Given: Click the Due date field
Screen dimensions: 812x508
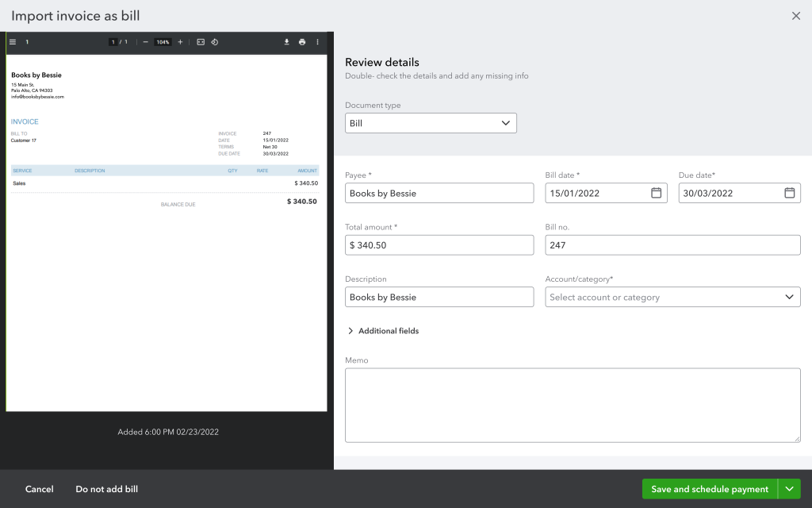Looking at the screenshot, I should click(x=740, y=193).
